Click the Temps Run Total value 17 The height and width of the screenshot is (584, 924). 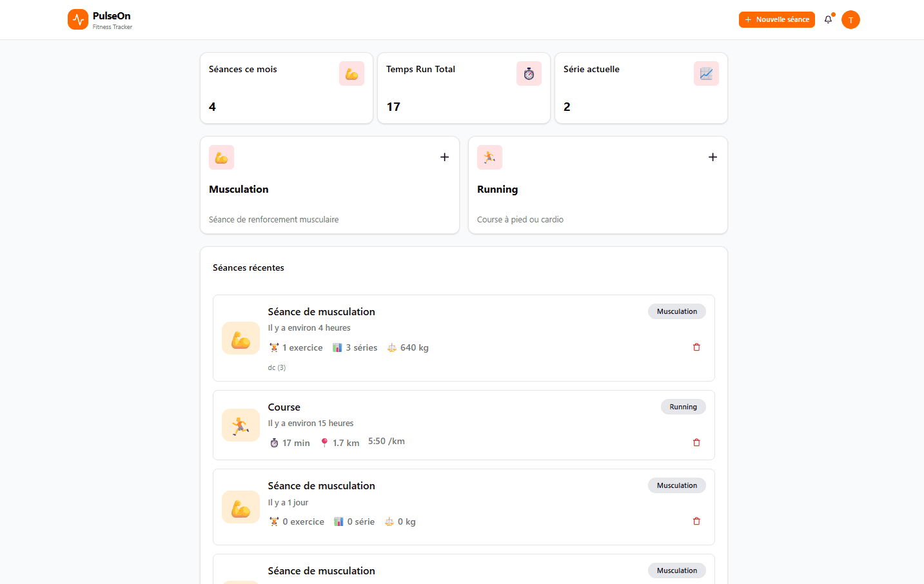pyautogui.click(x=393, y=107)
